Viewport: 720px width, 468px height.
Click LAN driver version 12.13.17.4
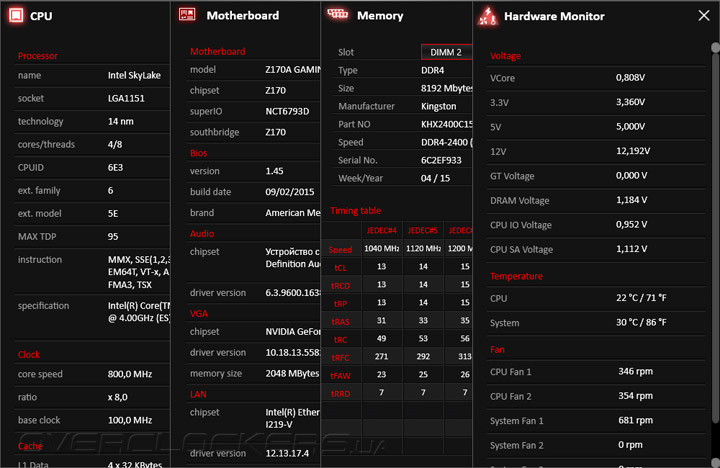287,453
